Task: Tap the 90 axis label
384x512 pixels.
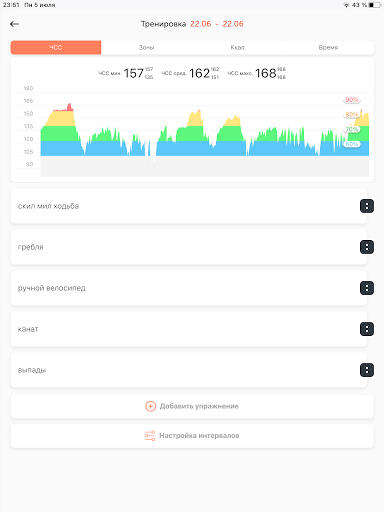Action: pos(29,164)
